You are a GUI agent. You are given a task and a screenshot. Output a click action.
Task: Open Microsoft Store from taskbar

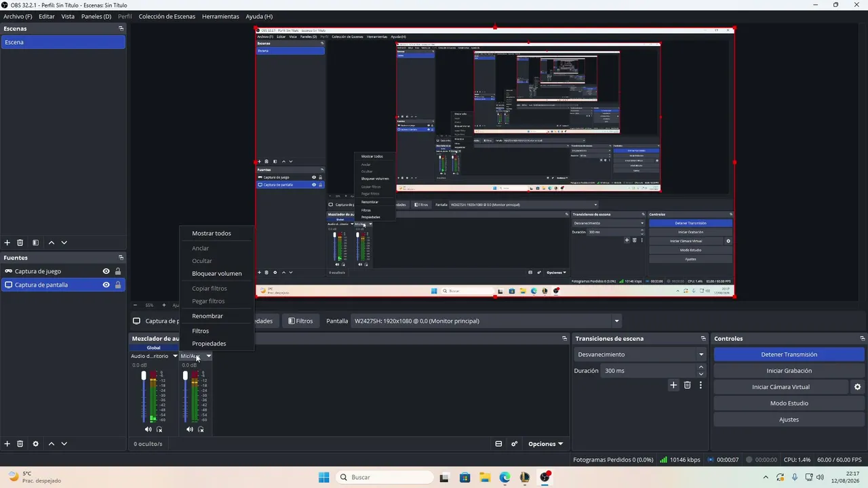pos(465,477)
